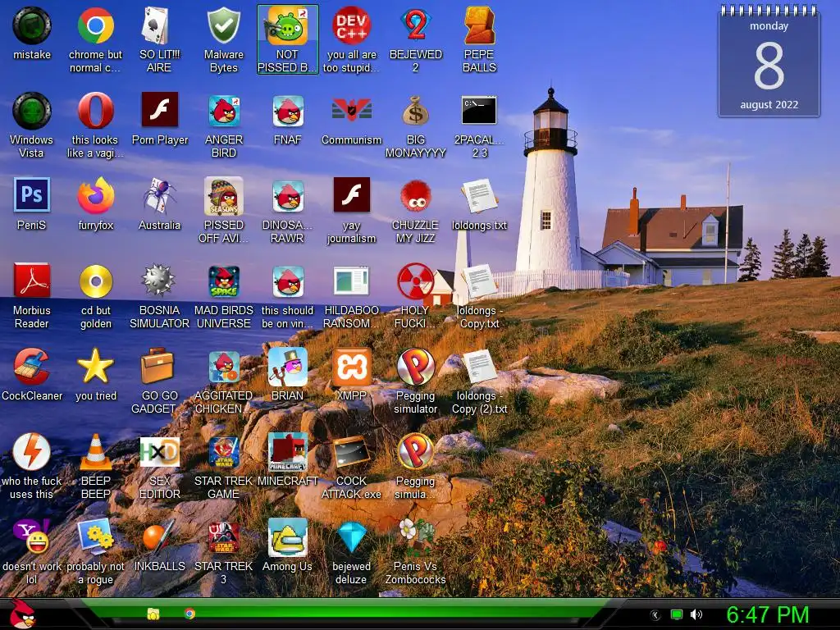Launch BEJEWED 2 from the desktop
840x630 pixels.
415,25
